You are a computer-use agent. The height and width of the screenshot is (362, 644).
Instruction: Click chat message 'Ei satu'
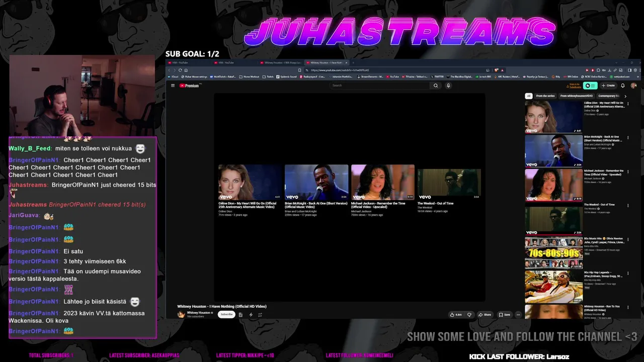click(x=73, y=251)
